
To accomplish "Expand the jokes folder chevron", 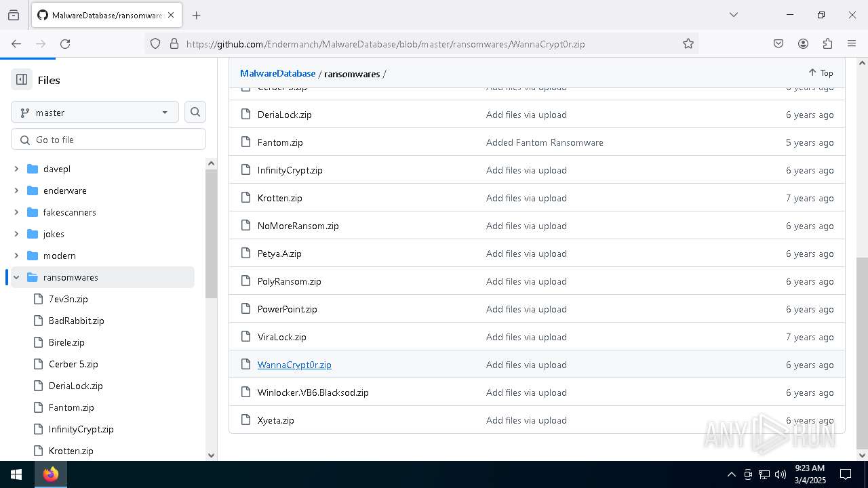I will [x=16, y=234].
